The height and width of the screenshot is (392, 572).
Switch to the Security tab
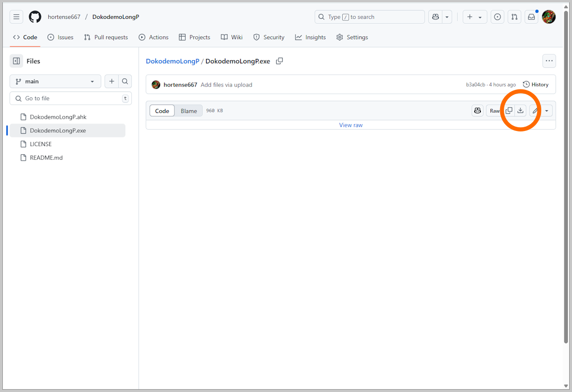pyautogui.click(x=269, y=37)
